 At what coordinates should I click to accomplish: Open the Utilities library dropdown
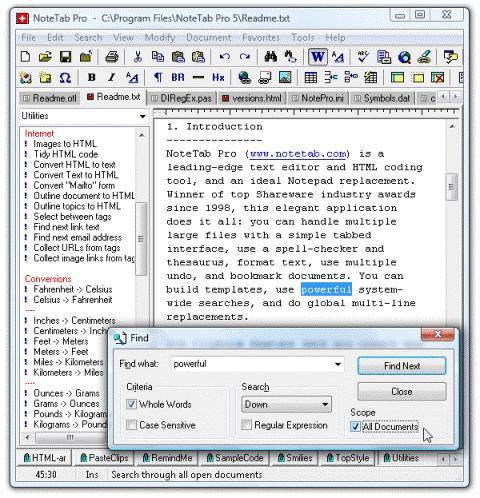(x=143, y=116)
